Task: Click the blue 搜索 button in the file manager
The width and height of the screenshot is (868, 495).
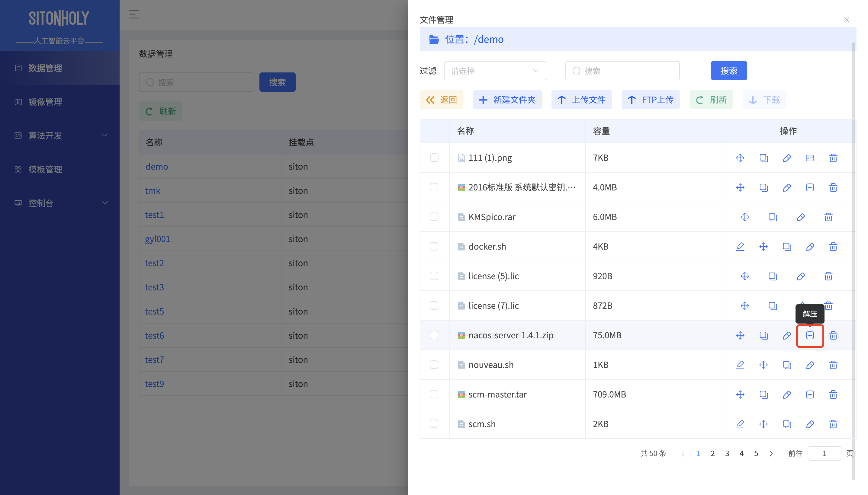Action: [728, 71]
